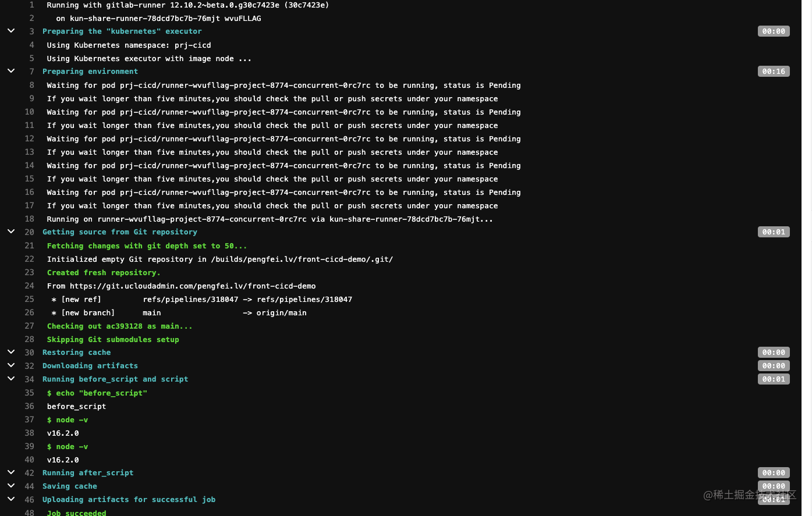The image size is (812, 516).
Task: Click line number 38 showing v16.2.0
Action: pos(29,433)
